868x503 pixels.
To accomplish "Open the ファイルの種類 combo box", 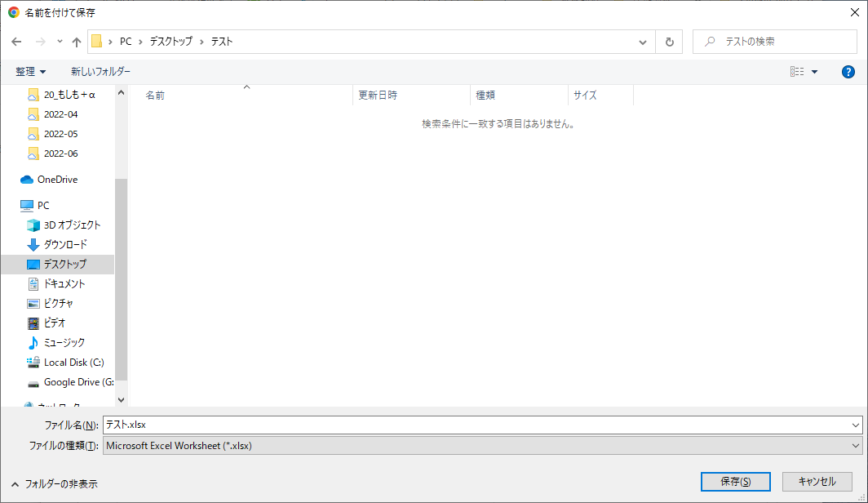I will point(482,445).
